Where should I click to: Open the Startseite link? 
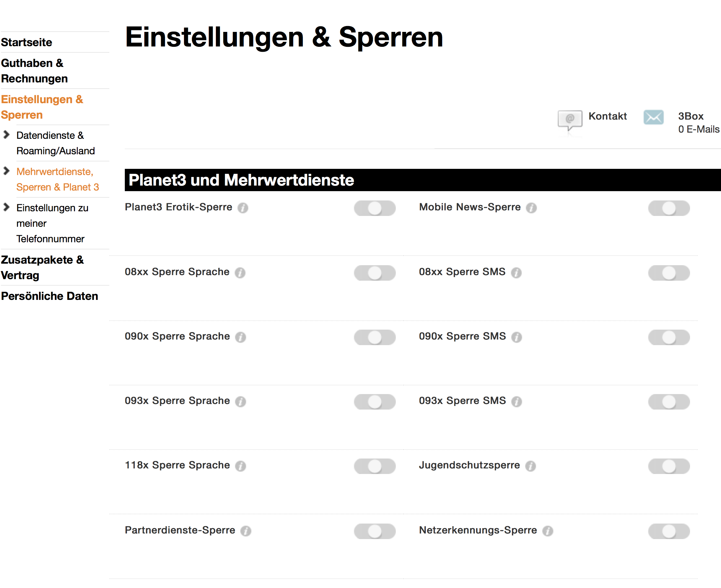[26, 42]
